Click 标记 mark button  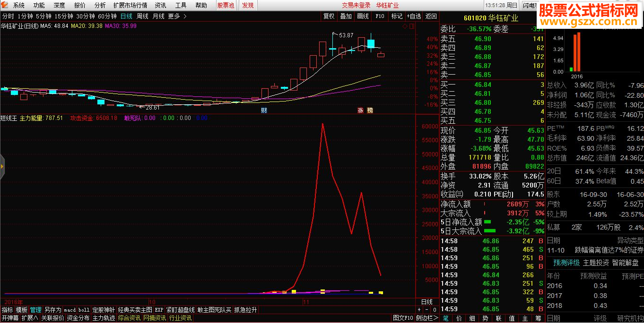[x=397, y=16]
